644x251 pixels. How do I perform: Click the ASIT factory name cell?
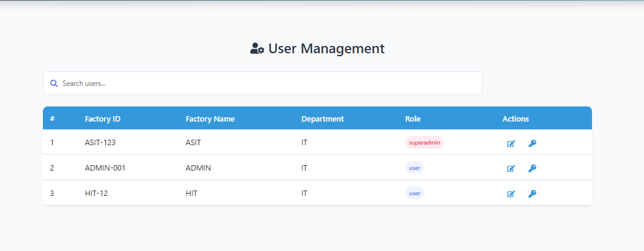coord(194,143)
